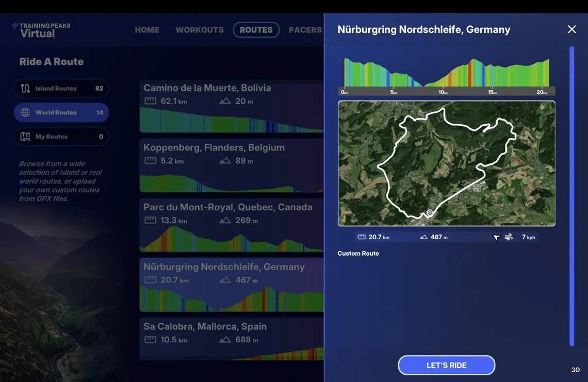Click the Custom Route label
Viewport: 588px width, 382px height.
pos(358,254)
